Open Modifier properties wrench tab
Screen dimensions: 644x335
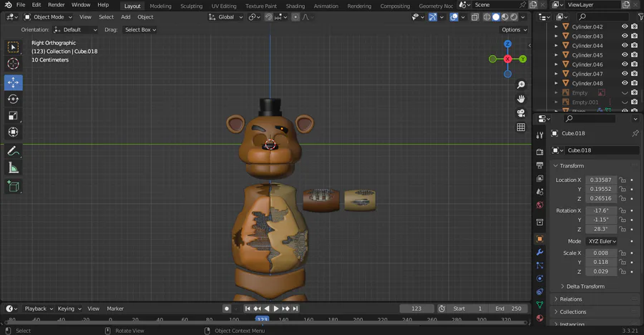click(540, 252)
